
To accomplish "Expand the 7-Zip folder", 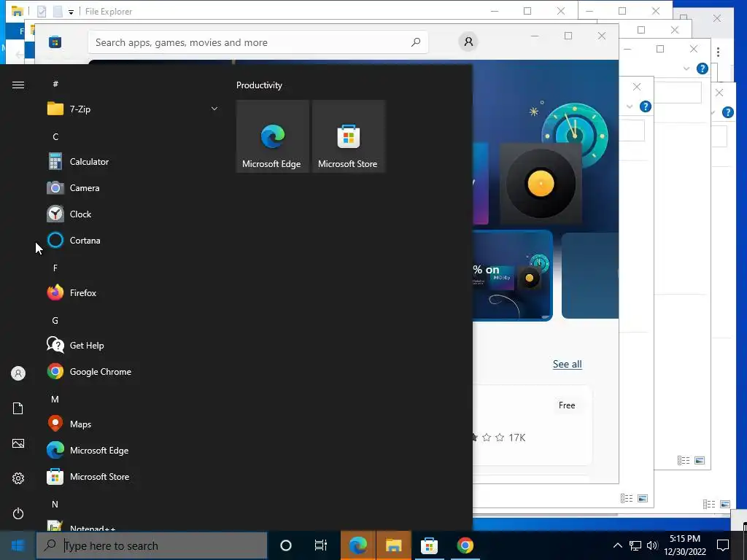I will pos(214,109).
